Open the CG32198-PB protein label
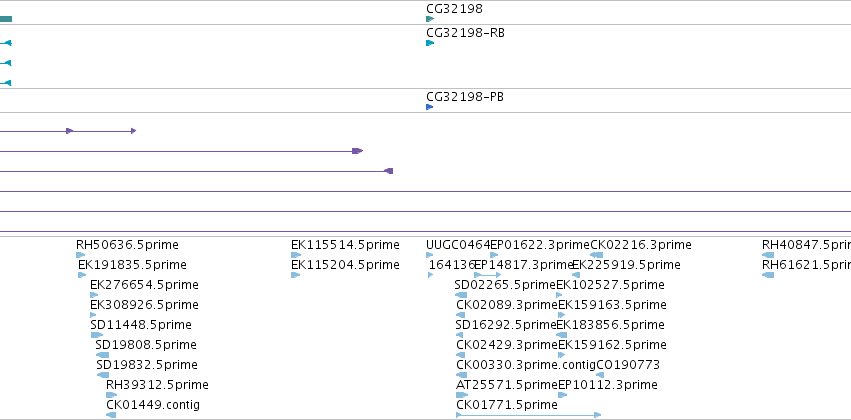The image size is (851, 420). click(x=465, y=97)
